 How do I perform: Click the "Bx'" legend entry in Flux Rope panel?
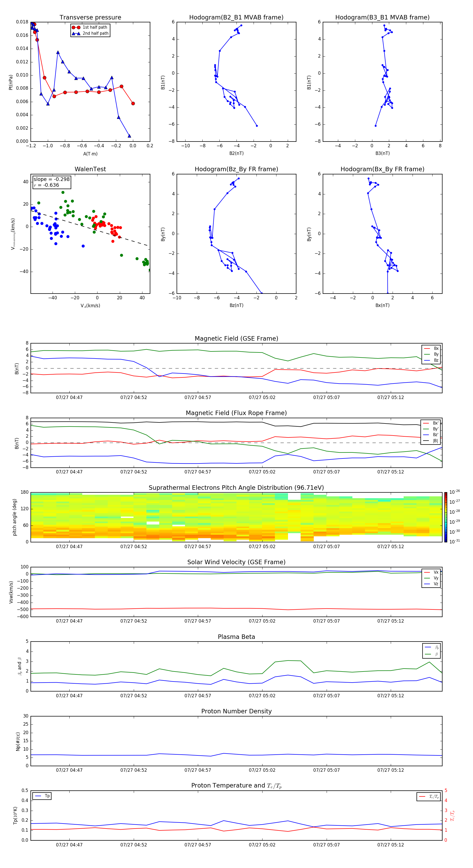431,423
